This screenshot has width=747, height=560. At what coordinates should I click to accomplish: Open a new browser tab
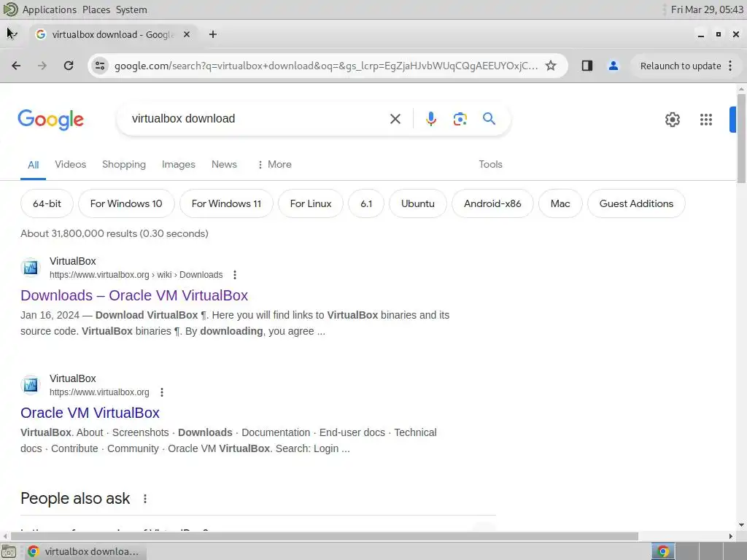[213, 34]
